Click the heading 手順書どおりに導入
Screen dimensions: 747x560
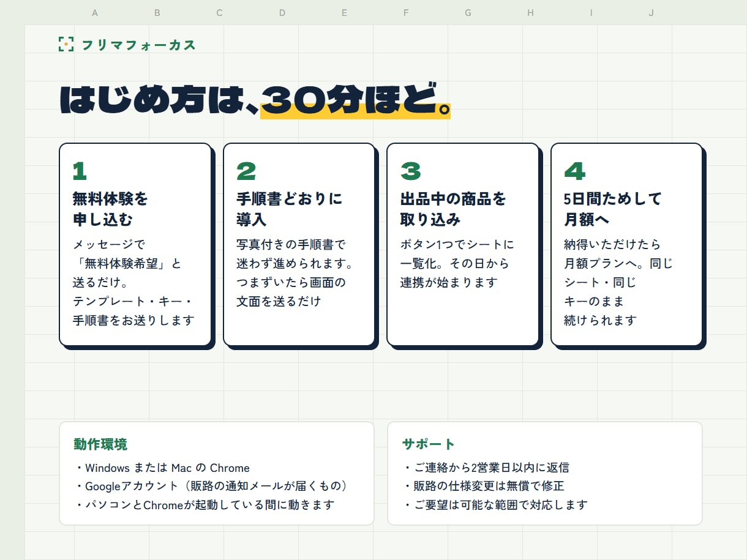tap(290, 209)
